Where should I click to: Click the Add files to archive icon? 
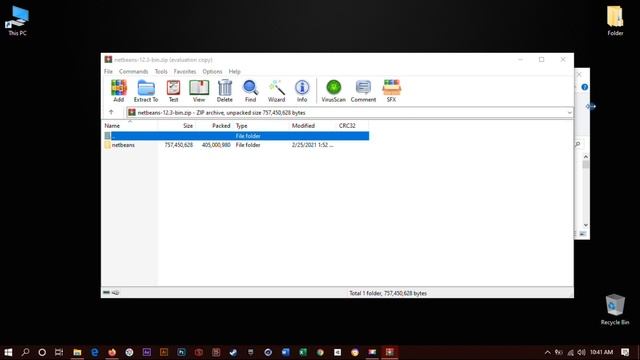[119, 91]
